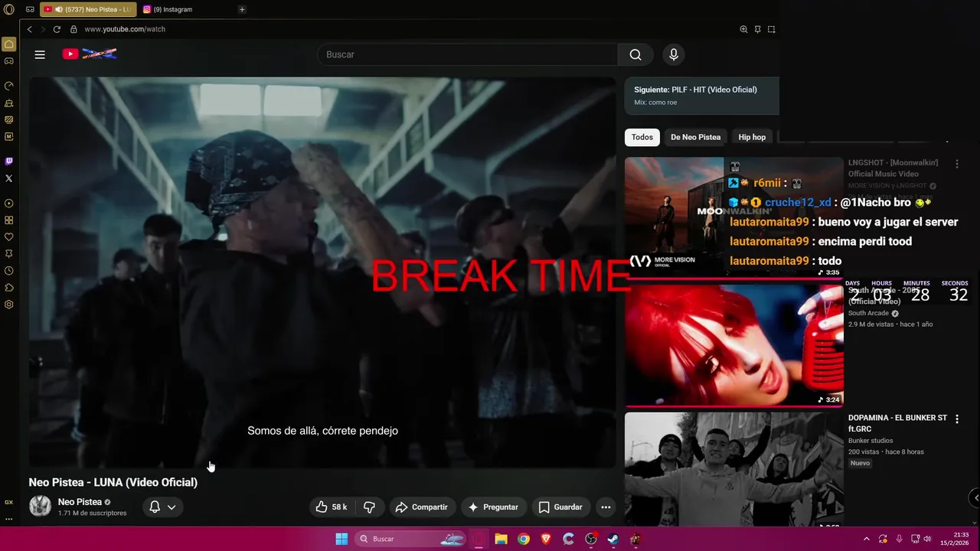Open options for DOPAMINA video
The width and height of the screenshot is (980, 551).
956,419
